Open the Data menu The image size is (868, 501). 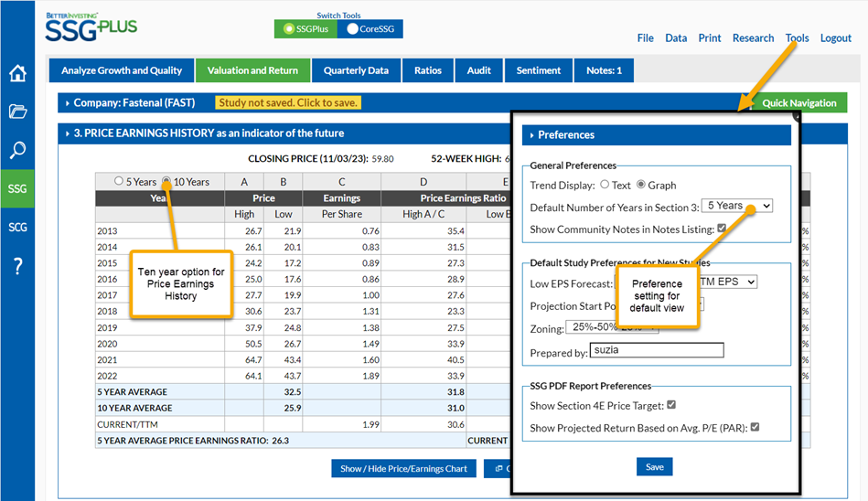[676, 38]
